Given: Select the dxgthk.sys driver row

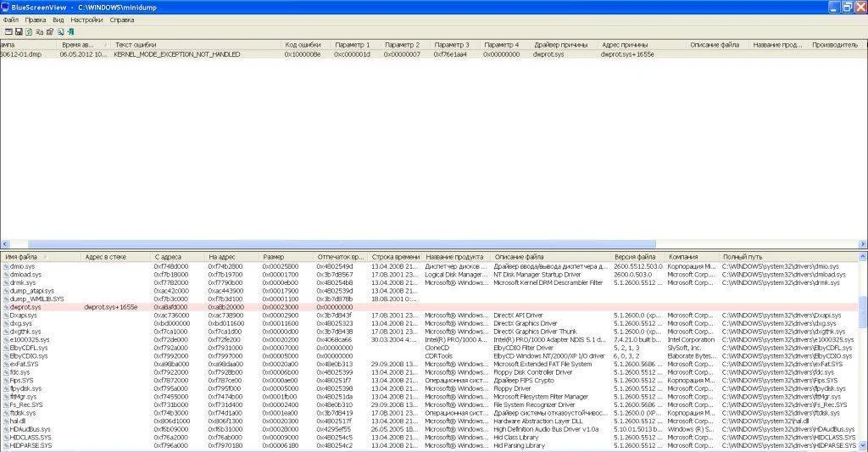Looking at the screenshot, I should 430,332.
